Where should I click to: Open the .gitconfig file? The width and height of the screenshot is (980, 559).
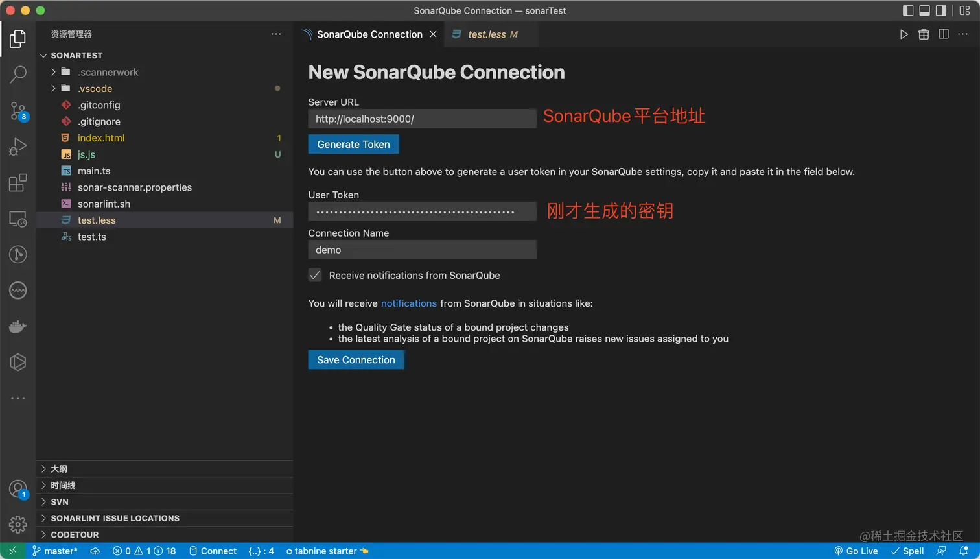click(165, 105)
